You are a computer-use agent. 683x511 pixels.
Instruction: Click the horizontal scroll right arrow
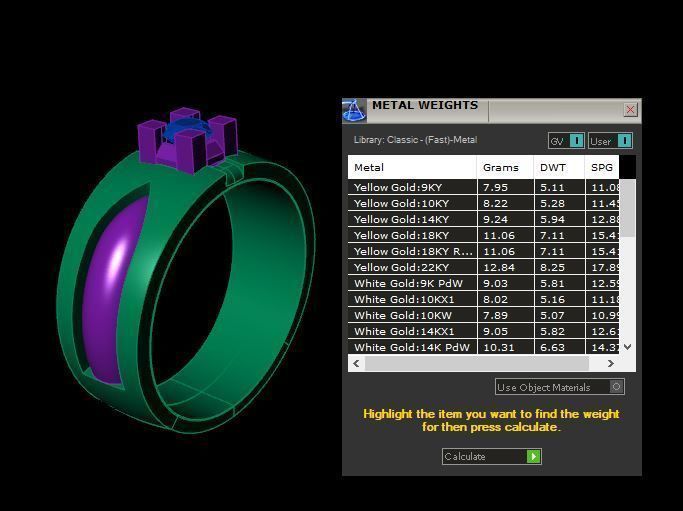pos(610,363)
